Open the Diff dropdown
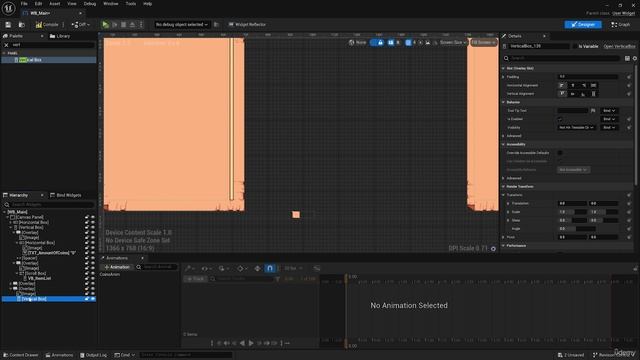This screenshot has width=640, height=360. pyautogui.click(x=81, y=24)
